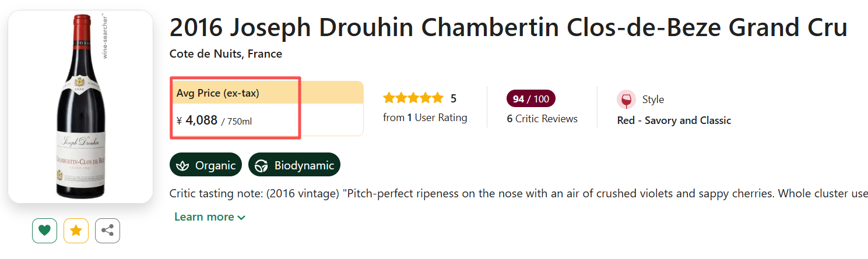Click the Organic tag button
Viewport: 868px width, 259px height.
pyautogui.click(x=206, y=165)
